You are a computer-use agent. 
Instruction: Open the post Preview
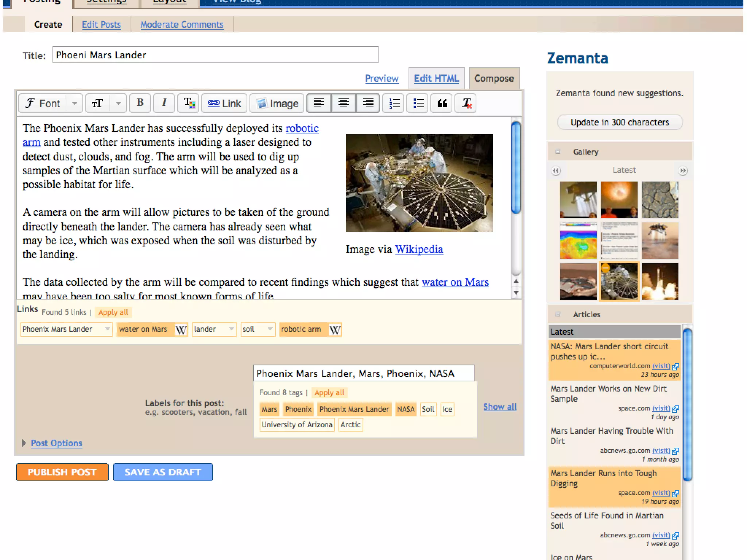click(382, 78)
